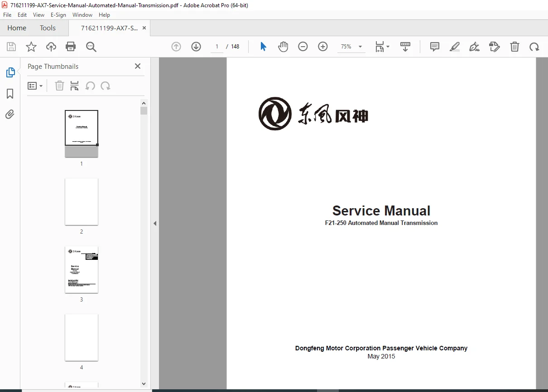This screenshot has height=392, width=548.
Task: Select the Highlight text tool
Action: tap(455, 47)
